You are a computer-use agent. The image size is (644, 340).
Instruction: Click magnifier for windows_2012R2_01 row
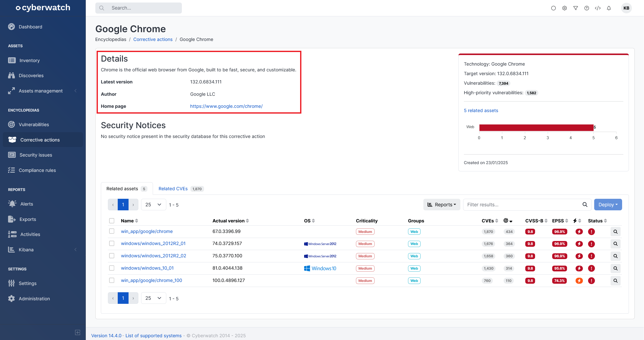coord(615,244)
